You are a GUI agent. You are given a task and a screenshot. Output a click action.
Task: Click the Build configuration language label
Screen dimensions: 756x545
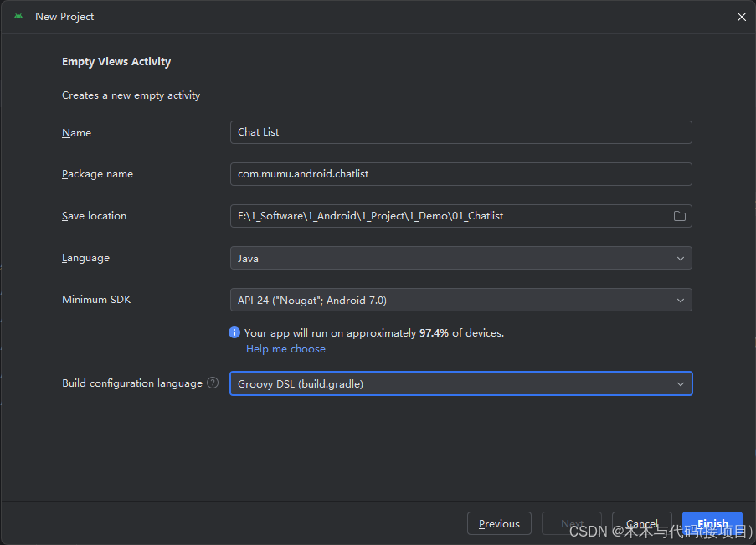pos(132,383)
